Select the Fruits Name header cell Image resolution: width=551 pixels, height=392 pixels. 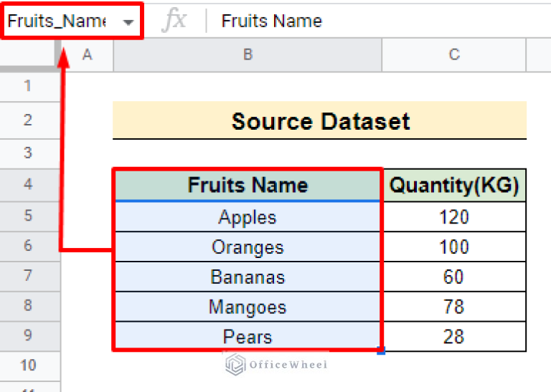point(248,186)
